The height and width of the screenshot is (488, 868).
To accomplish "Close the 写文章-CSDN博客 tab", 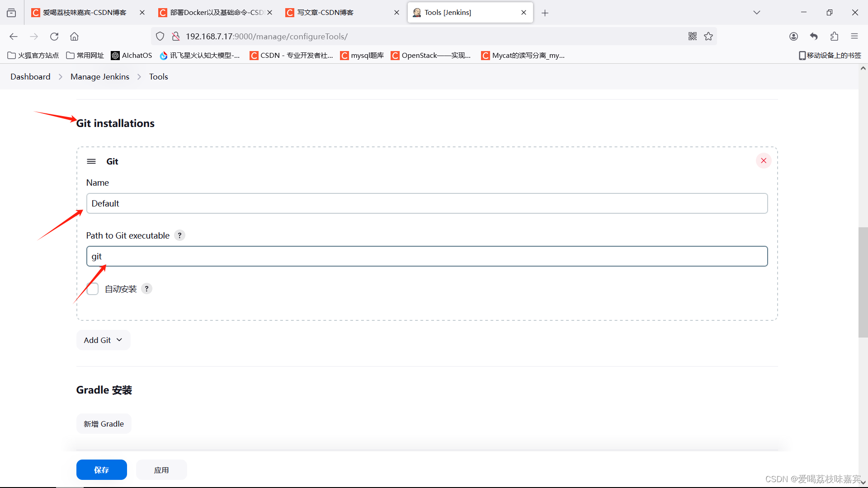I will point(396,13).
